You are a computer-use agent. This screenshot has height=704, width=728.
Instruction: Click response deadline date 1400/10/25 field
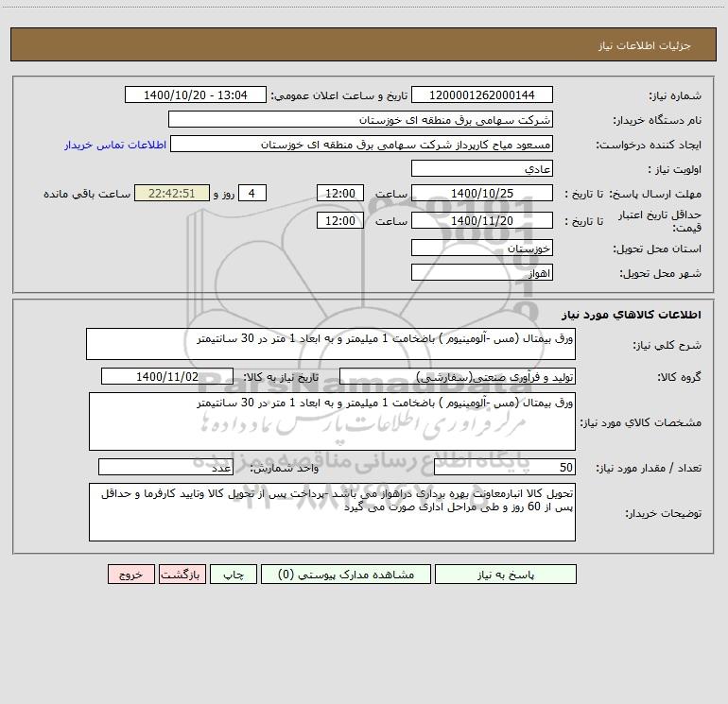click(x=482, y=193)
